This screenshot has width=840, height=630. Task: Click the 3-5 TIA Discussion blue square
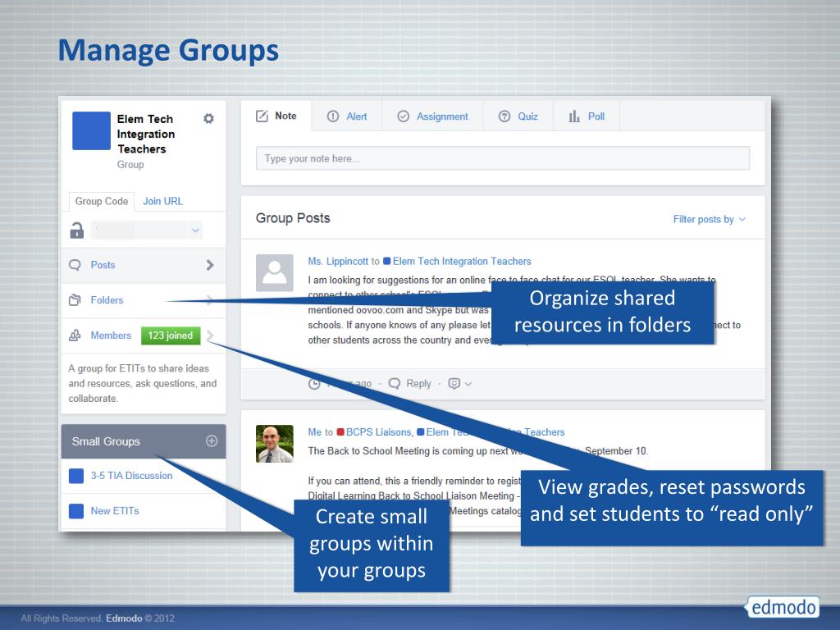coord(76,476)
